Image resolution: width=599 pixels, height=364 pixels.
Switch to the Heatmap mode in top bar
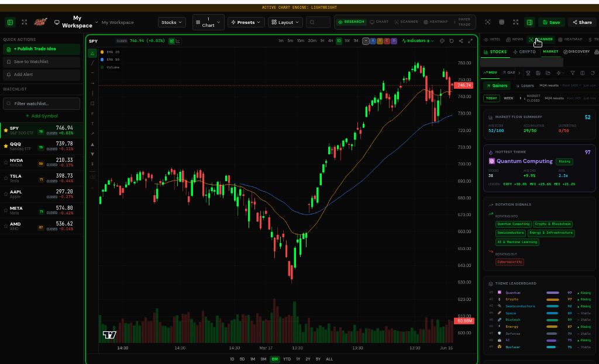point(435,22)
